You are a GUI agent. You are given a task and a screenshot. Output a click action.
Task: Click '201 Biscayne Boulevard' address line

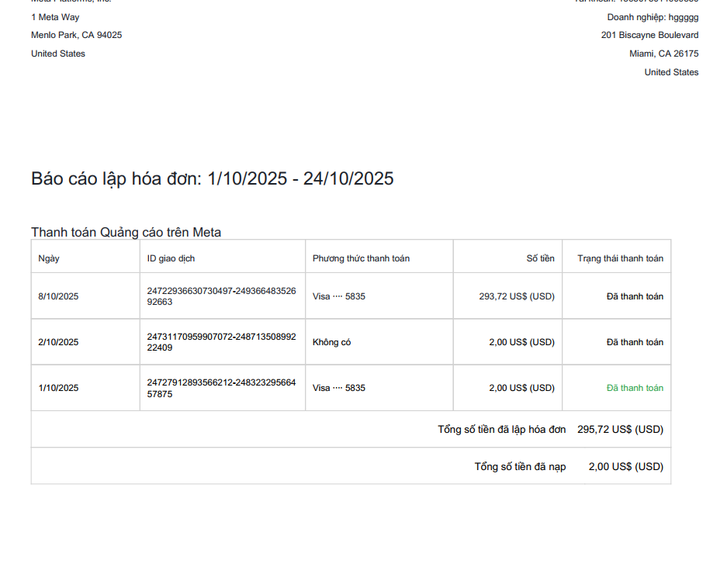650,35
